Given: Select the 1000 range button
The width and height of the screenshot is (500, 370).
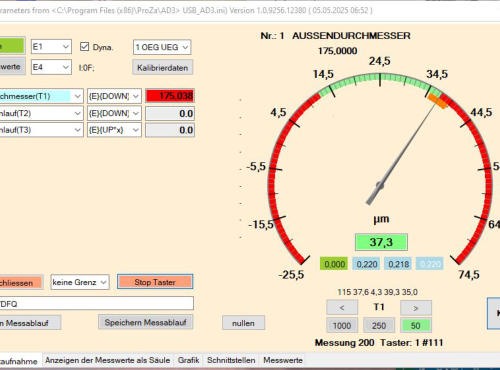Looking at the screenshot, I should click(342, 325).
